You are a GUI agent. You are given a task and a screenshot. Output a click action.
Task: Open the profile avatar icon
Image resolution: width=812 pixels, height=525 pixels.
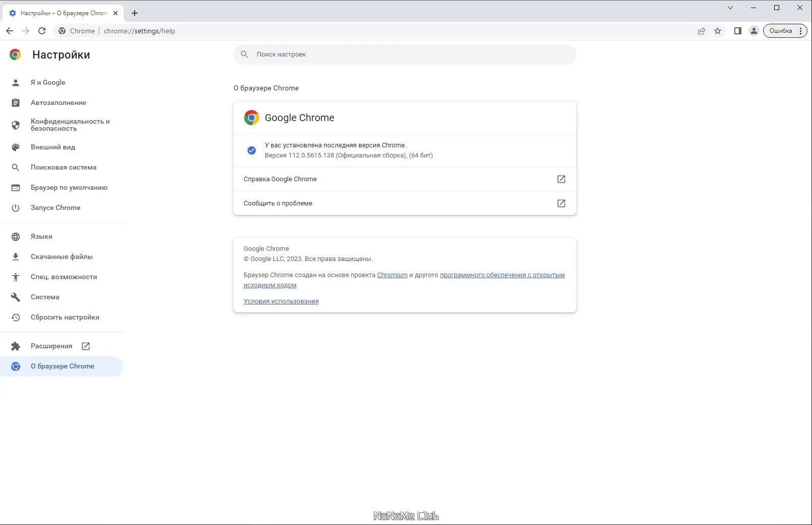tap(754, 31)
